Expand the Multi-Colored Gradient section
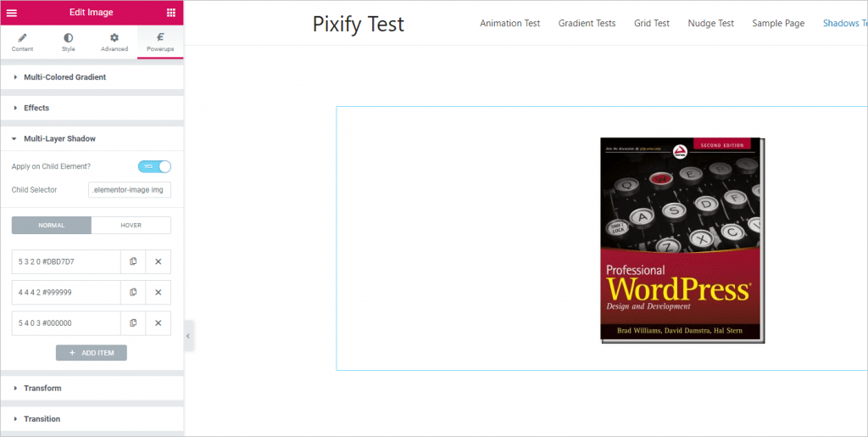The image size is (868, 437). click(x=92, y=77)
